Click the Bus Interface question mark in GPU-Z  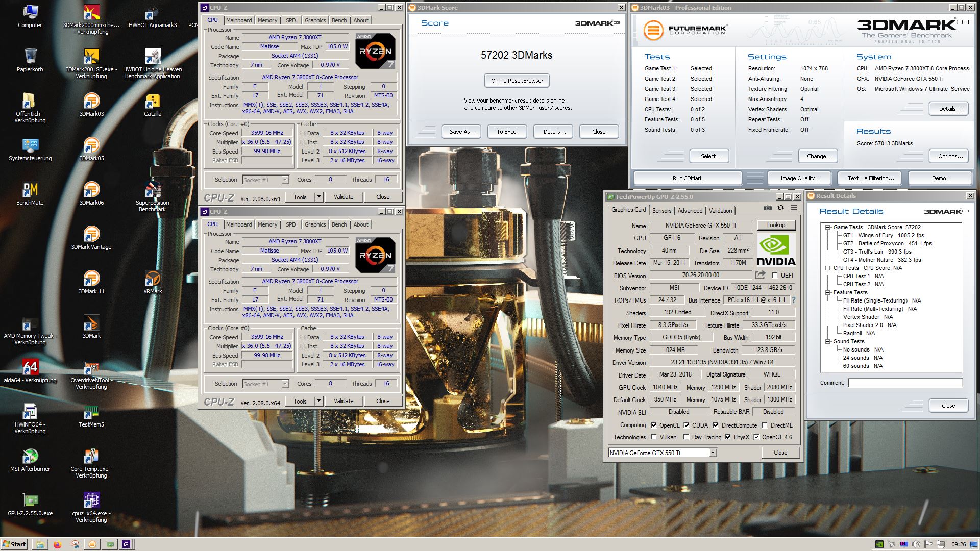coord(794,300)
